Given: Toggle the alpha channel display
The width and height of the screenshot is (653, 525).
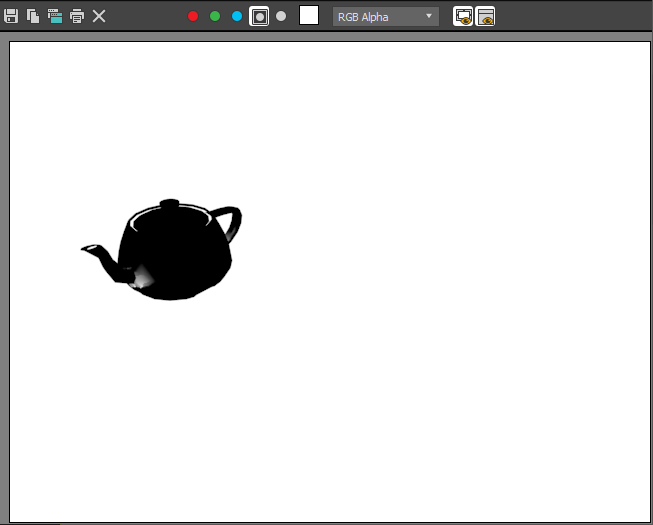Looking at the screenshot, I should pos(259,16).
